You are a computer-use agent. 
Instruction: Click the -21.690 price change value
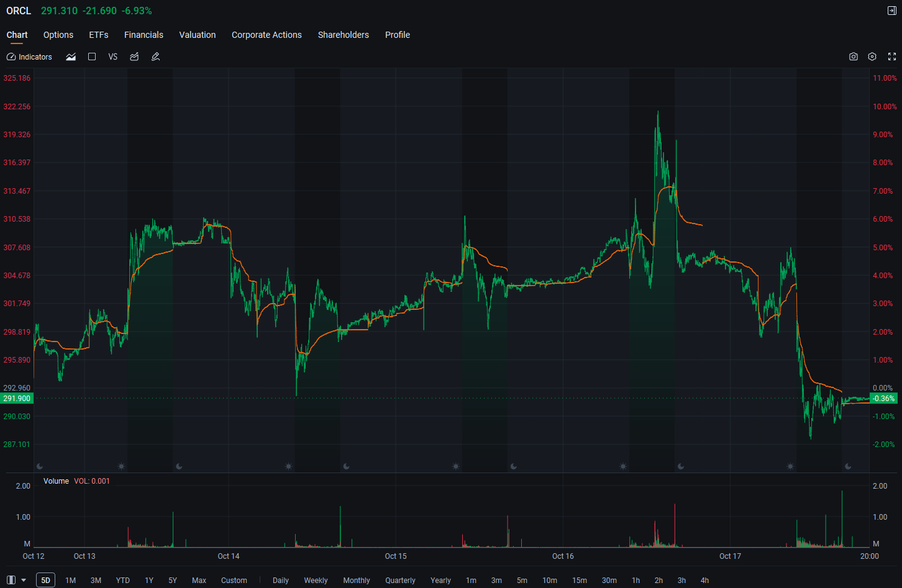pyautogui.click(x=99, y=11)
